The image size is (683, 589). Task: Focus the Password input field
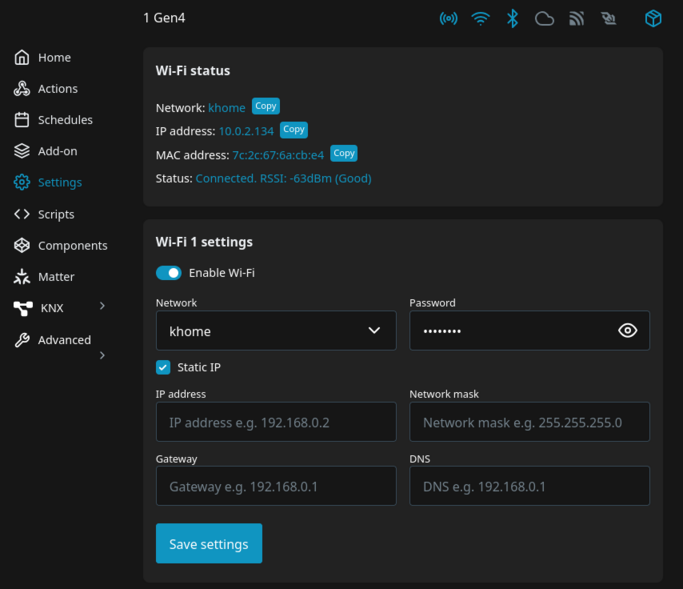(529, 331)
